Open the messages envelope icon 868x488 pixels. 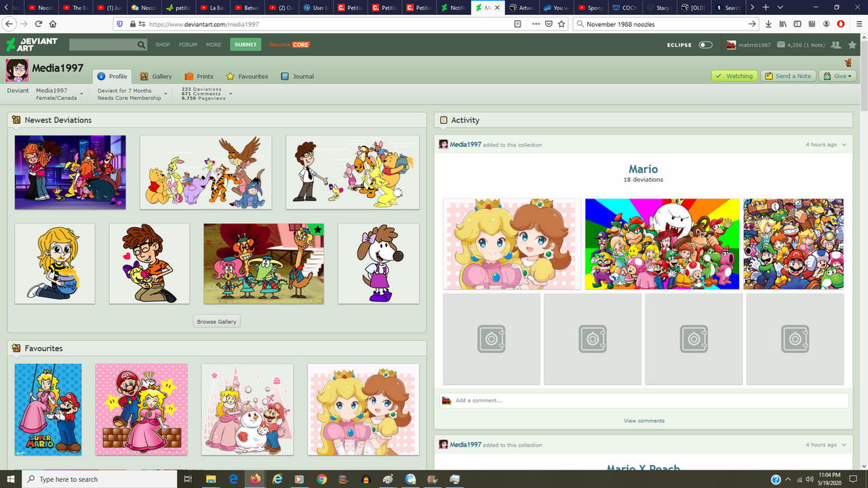click(781, 45)
